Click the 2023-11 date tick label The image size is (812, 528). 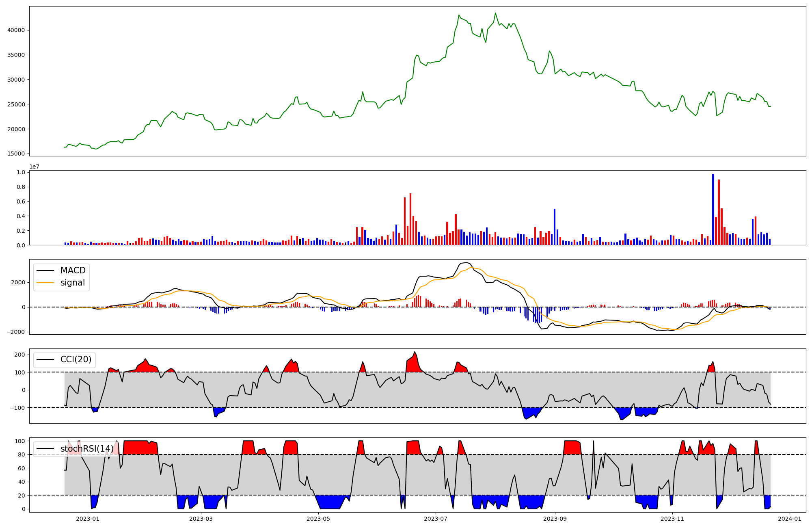(x=672, y=519)
